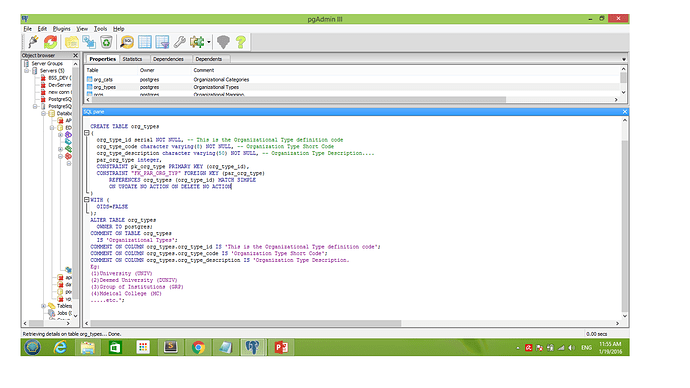This screenshot has height=388, width=690.
Task: Open the properties pane tab list dropdown arrow
Action: (x=624, y=59)
